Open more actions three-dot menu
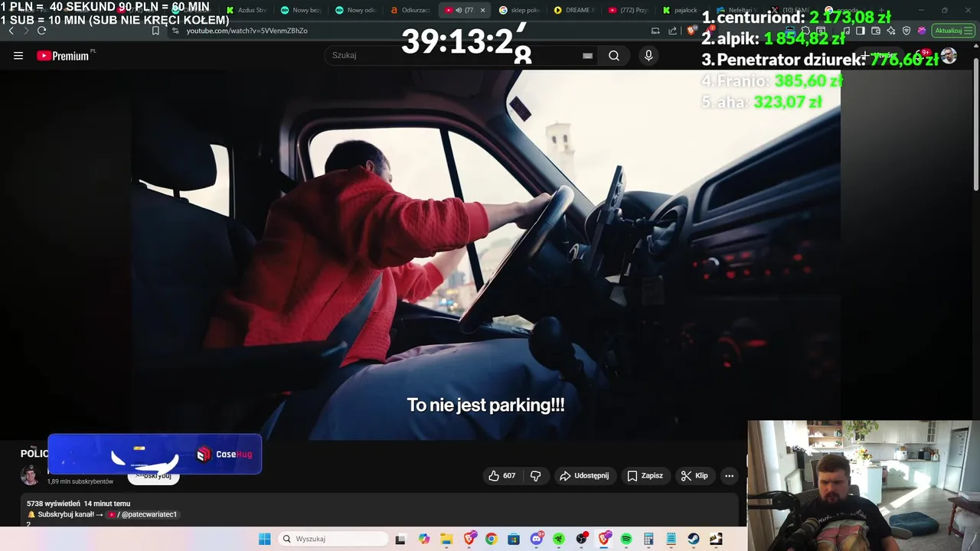This screenshot has height=551, width=980. click(729, 476)
